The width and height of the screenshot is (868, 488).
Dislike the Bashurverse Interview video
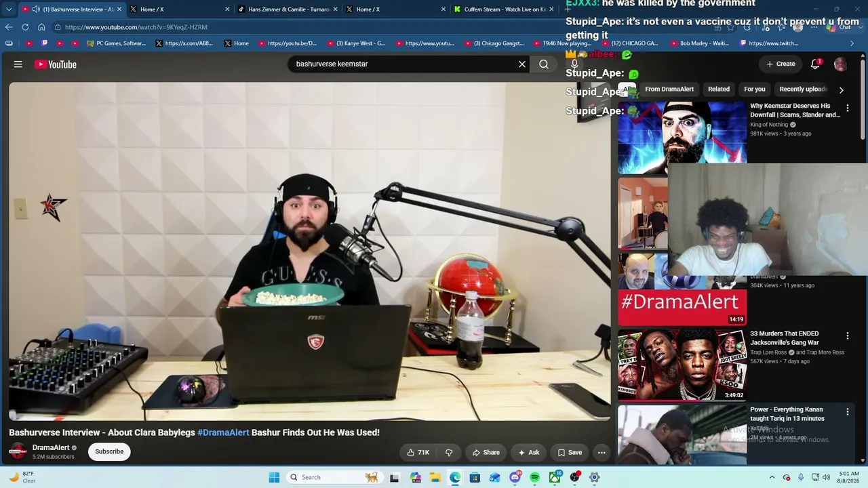449,453
